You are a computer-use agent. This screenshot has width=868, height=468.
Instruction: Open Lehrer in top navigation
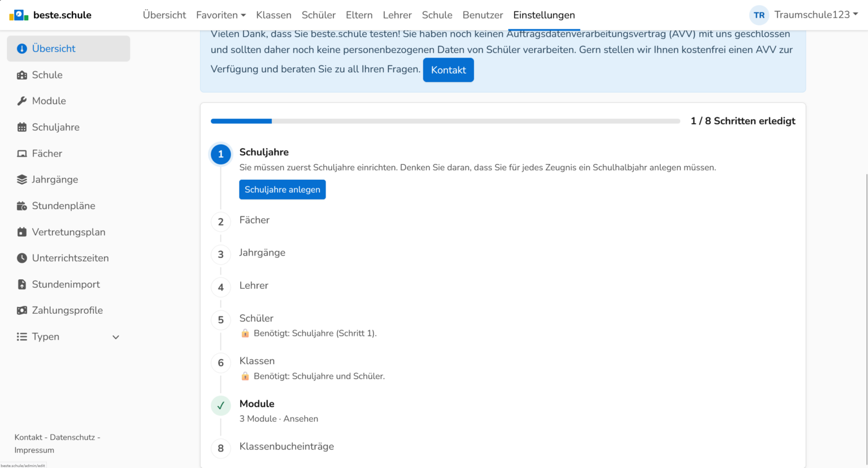[397, 15]
